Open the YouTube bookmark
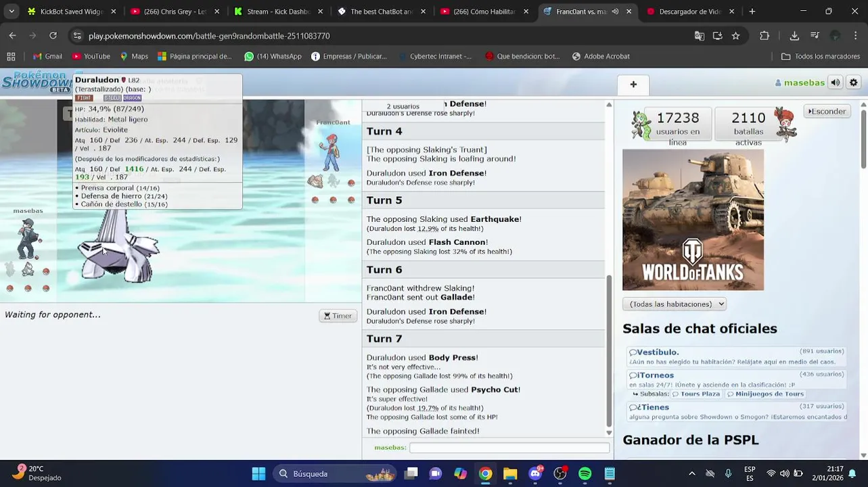 click(x=91, y=56)
